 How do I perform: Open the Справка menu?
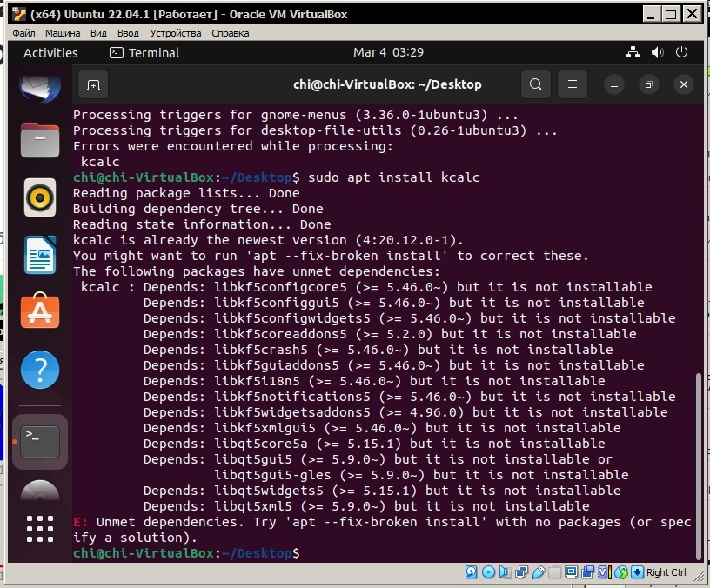tap(230, 33)
